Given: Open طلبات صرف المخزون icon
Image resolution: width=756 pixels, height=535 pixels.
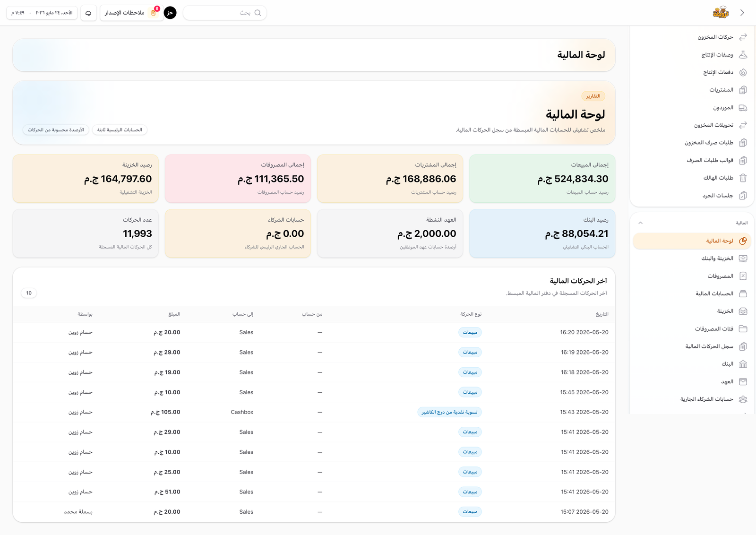Looking at the screenshot, I should click(743, 143).
